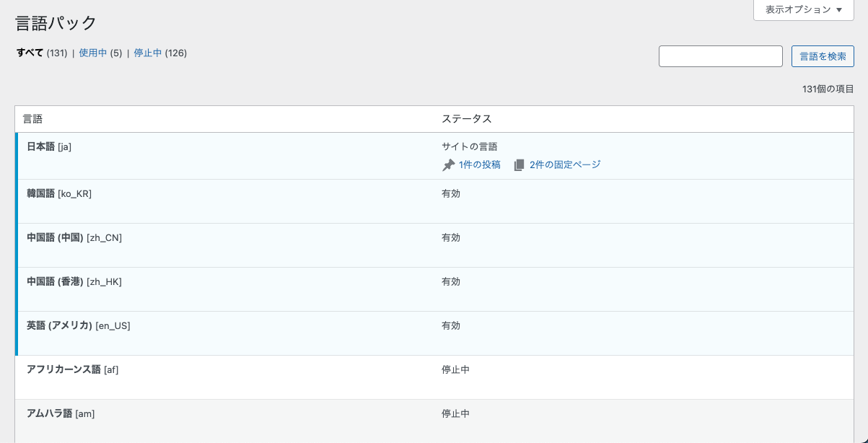Image resolution: width=868 pixels, height=443 pixels.
Task: Click 有効 status in the 韓国語 row
Action: (451, 193)
